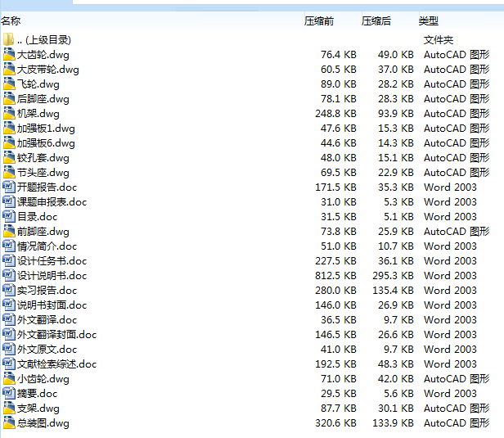504x438 pixels.
Task: Select the 课题申报表.doc Word icon
Action: [x=9, y=202]
